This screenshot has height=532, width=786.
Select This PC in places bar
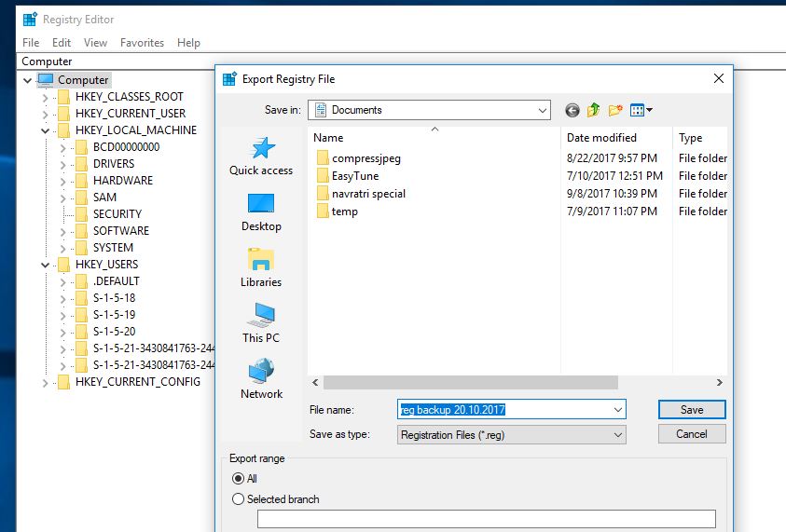[261, 323]
